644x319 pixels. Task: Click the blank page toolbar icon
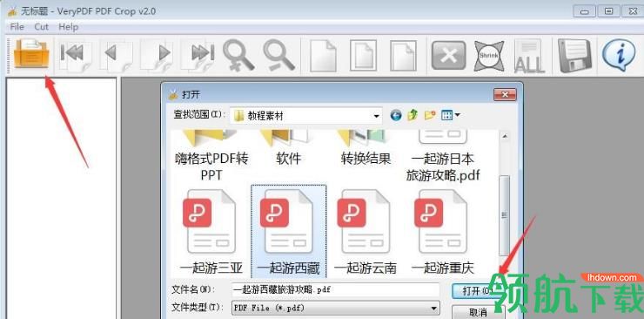[x=323, y=55]
